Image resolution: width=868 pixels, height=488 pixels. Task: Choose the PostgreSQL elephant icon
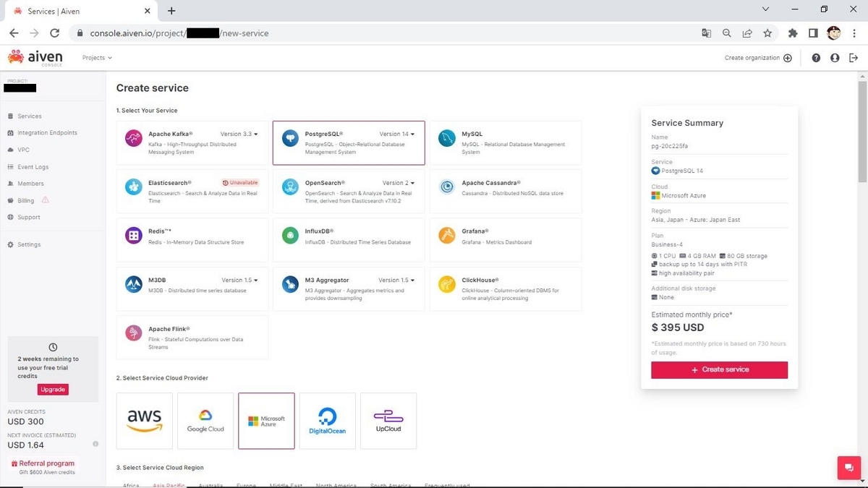click(290, 138)
